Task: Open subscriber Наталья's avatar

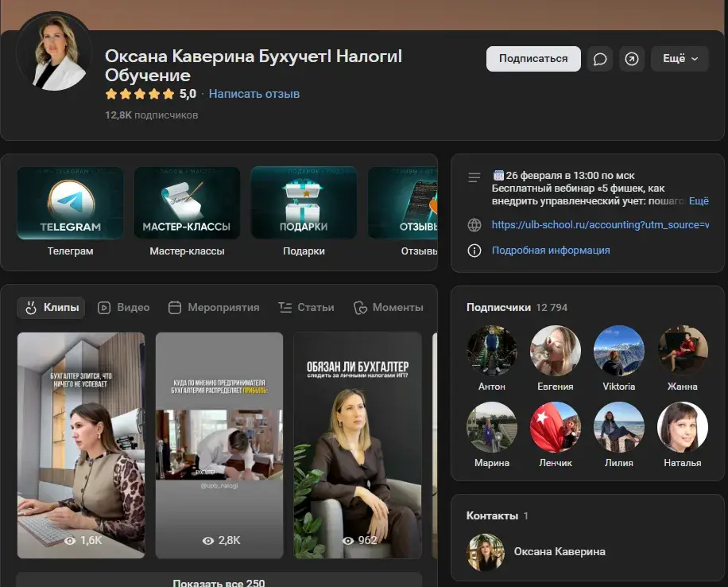Action: coord(683,427)
